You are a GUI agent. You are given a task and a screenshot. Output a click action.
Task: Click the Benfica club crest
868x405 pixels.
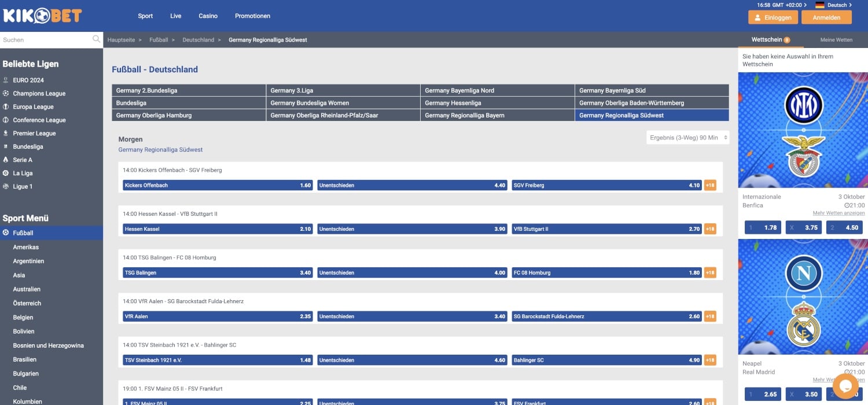803,155
